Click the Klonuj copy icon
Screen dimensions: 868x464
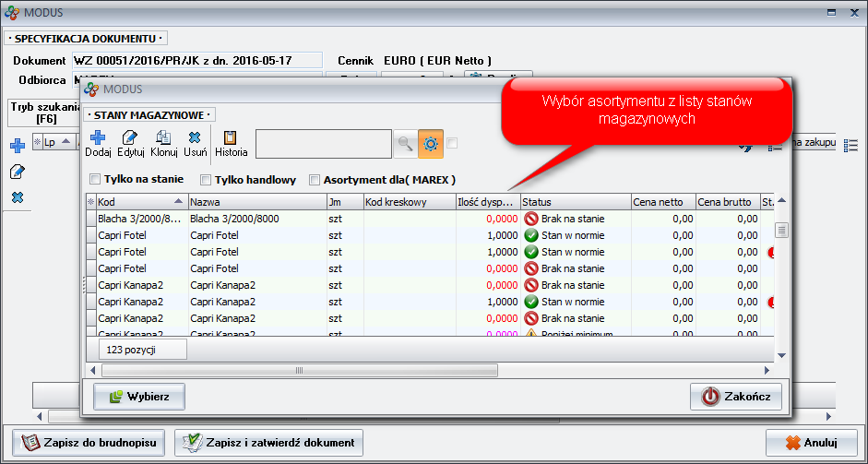(x=163, y=137)
